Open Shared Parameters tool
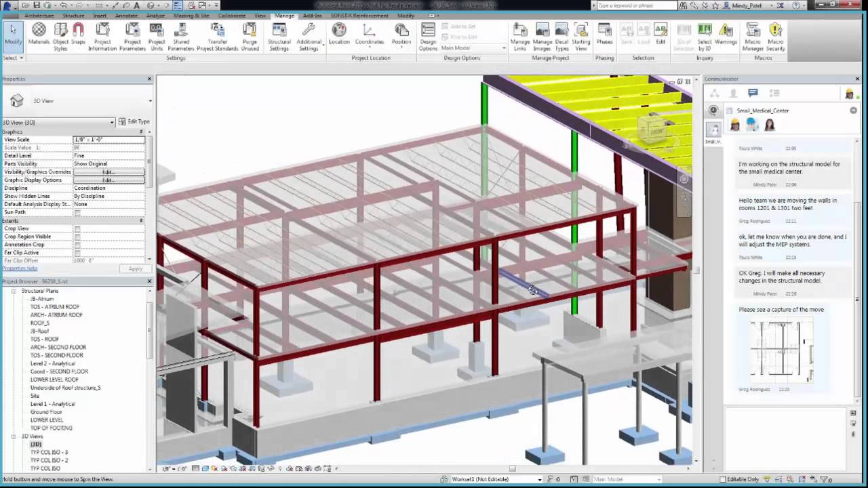This screenshot has height=488, width=868. tap(181, 36)
